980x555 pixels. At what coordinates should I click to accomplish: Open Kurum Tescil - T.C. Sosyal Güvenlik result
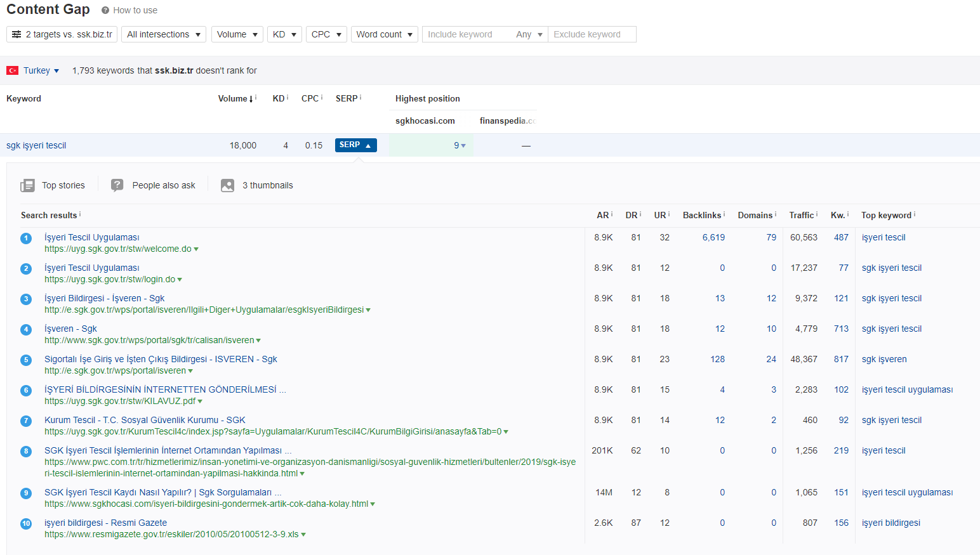pyautogui.click(x=145, y=420)
